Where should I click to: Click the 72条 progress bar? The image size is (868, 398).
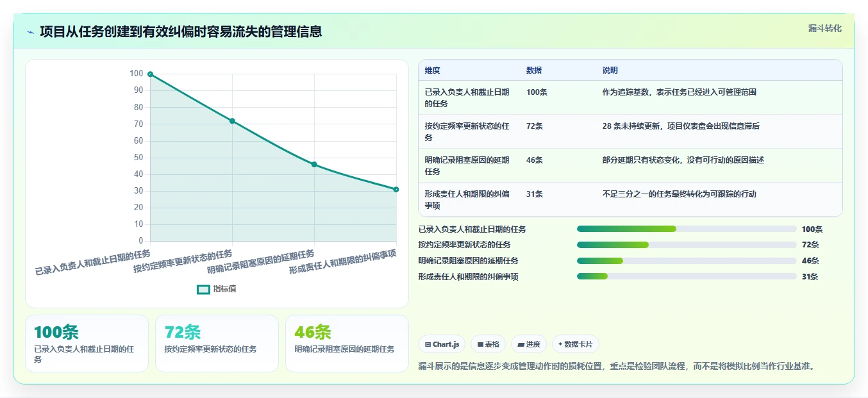[x=687, y=245]
